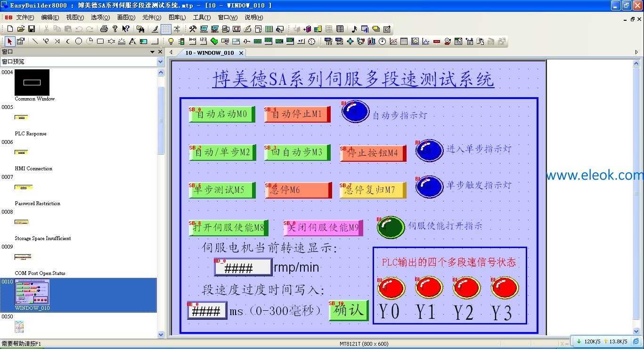Open the window panel options arrow

[153, 52]
